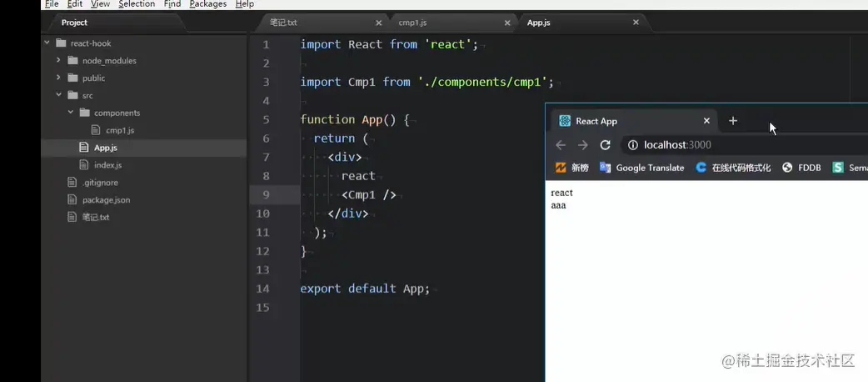Screen dimensions: 868x382
Task: Expand the public folder
Action: 58,78
